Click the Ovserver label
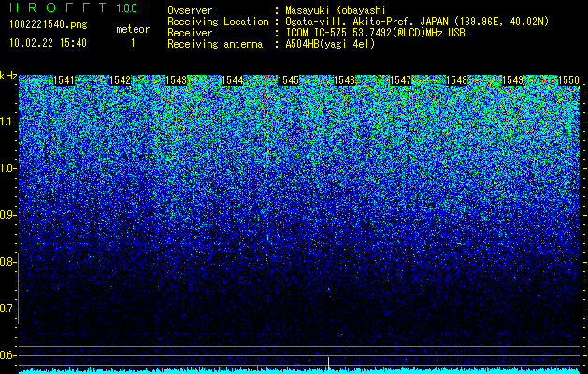 (190, 10)
